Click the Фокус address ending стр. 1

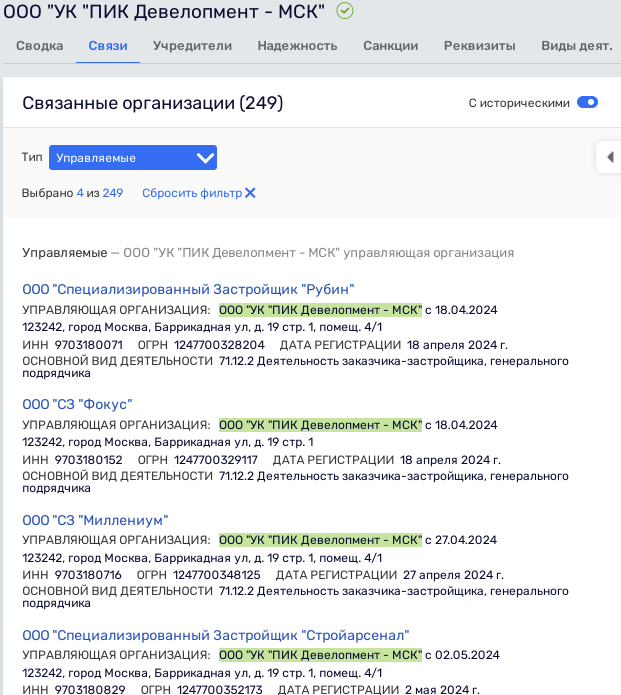tap(168, 442)
